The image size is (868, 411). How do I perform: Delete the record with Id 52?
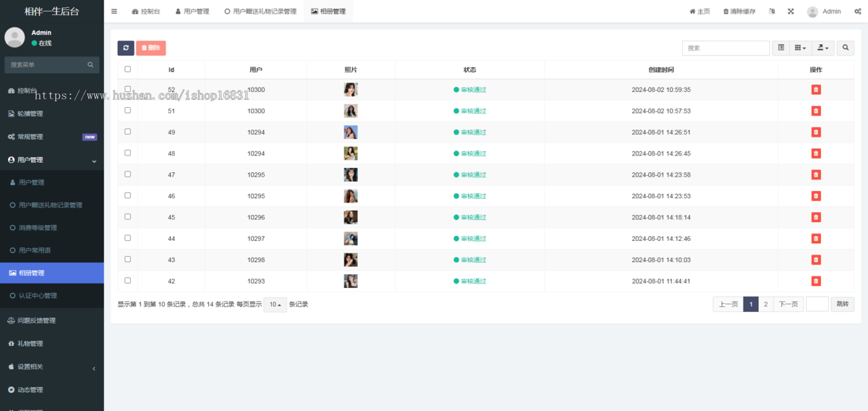coord(816,90)
